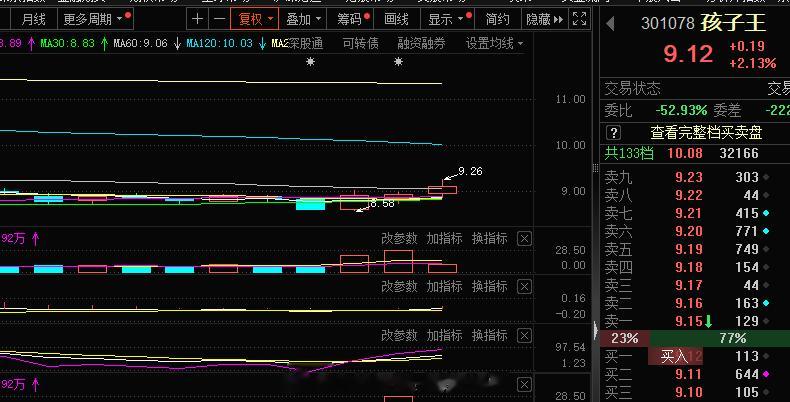The width and height of the screenshot is (790, 402).
Task: Click the current price 9.12
Action: pos(688,54)
